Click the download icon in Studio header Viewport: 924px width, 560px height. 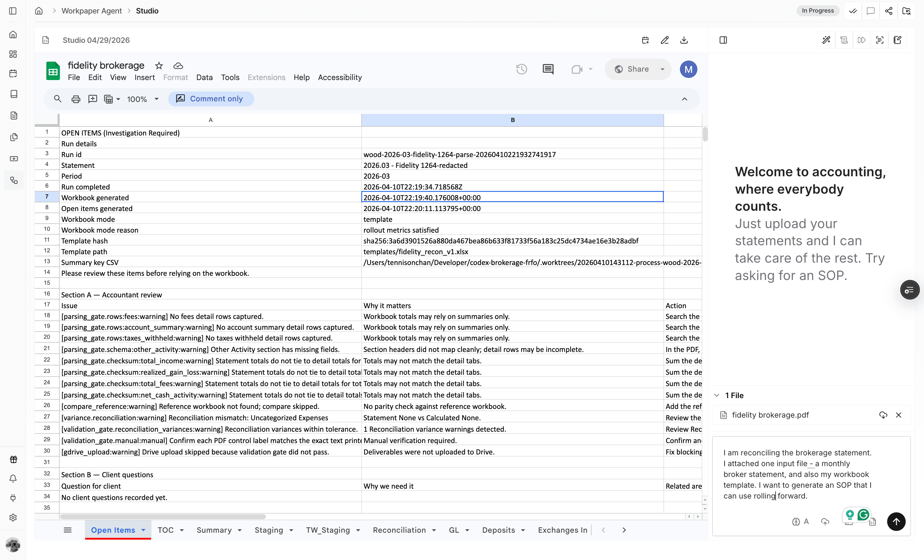tap(684, 40)
